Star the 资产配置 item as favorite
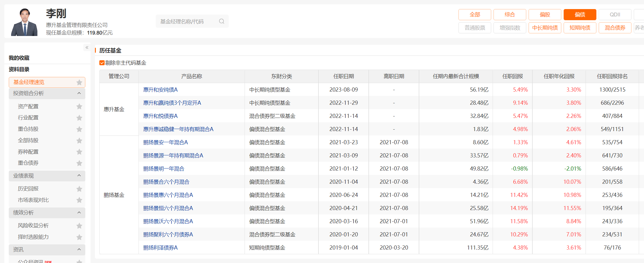The height and width of the screenshot is (263, 644). [79, 106]
